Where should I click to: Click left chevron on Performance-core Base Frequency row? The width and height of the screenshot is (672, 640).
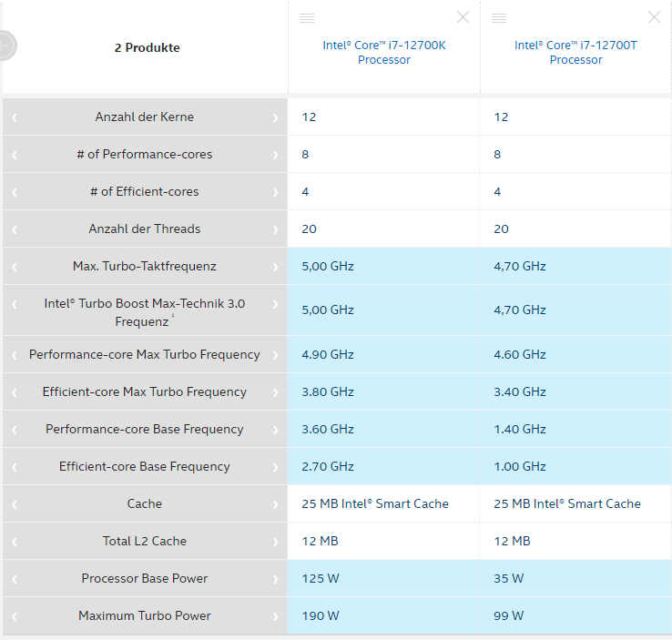point(15,430)
